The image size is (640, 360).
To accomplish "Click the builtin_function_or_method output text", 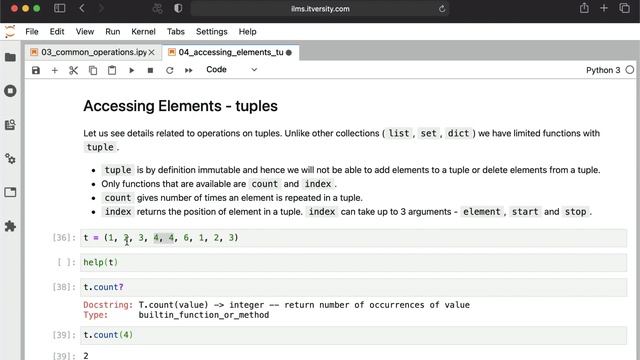I will tap(204, 315).
